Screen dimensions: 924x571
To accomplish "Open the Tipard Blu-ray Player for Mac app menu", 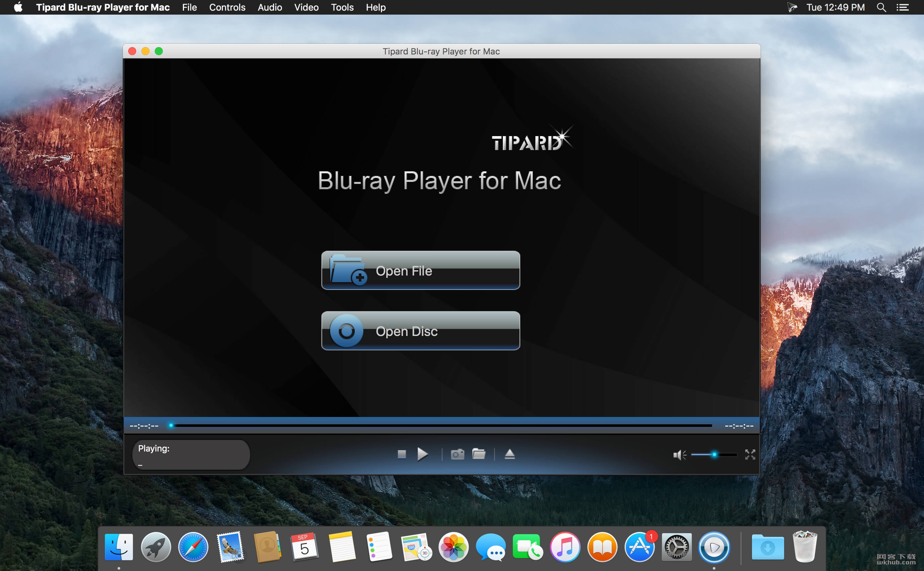I will [x=103, y=7].
